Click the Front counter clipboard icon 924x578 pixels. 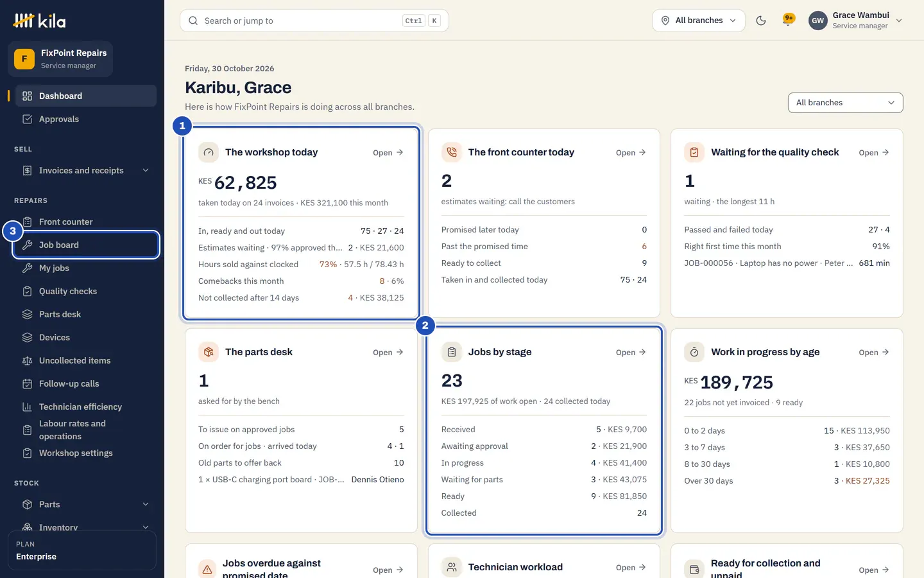click(27, 222)
